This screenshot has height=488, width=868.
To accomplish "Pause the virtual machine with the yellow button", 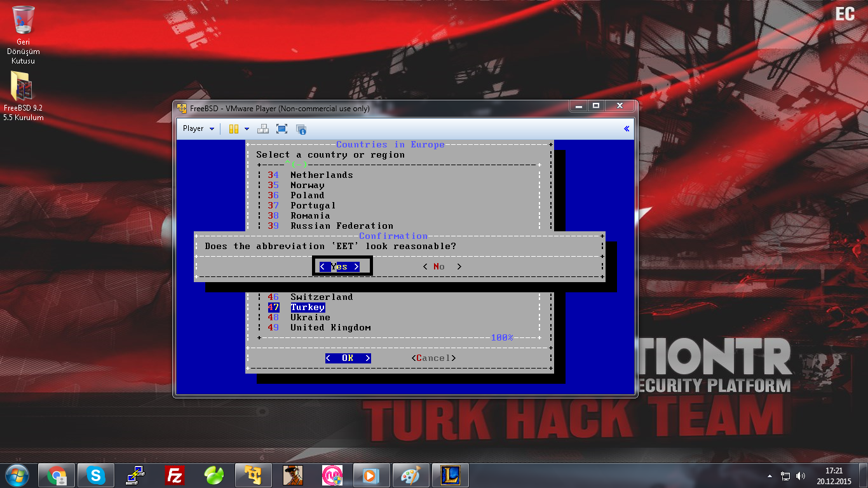I will point(234,129).
